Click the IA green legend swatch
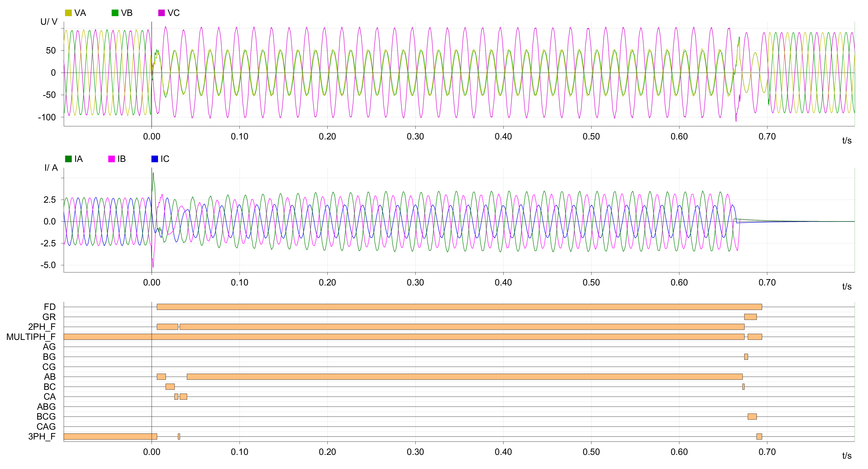Image resolution: width=868 pixels, height=469 pixels. pyautogui.click(x=68, y=159)
